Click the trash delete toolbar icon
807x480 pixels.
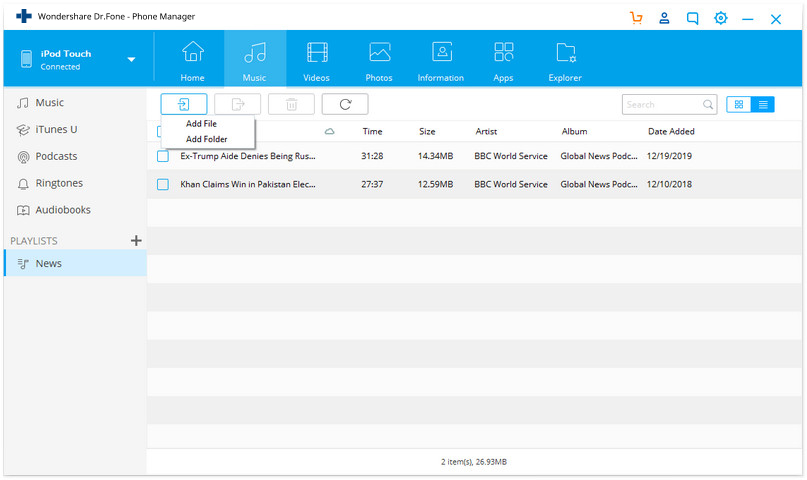point(291,104)
